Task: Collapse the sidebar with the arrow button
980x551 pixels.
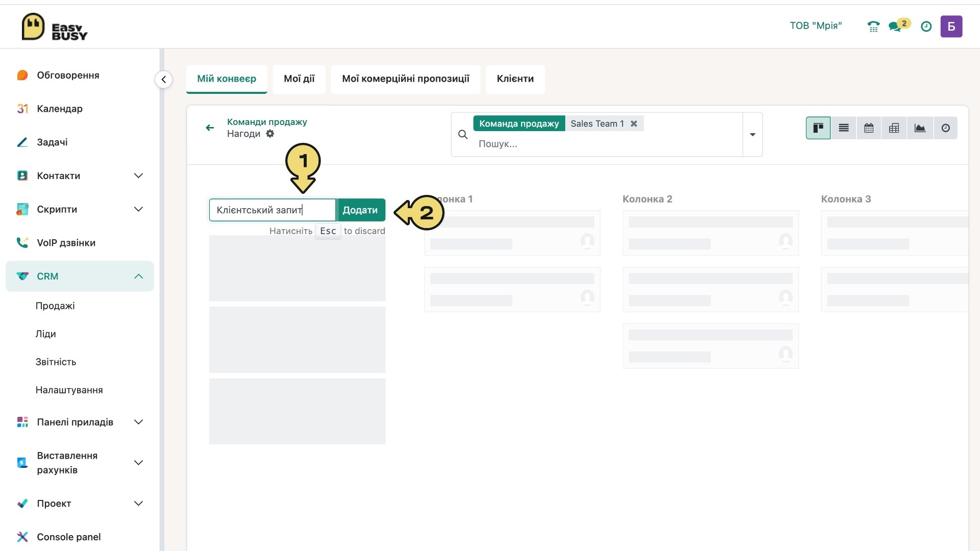Action: pyautogui.click(x=163, y=80)
